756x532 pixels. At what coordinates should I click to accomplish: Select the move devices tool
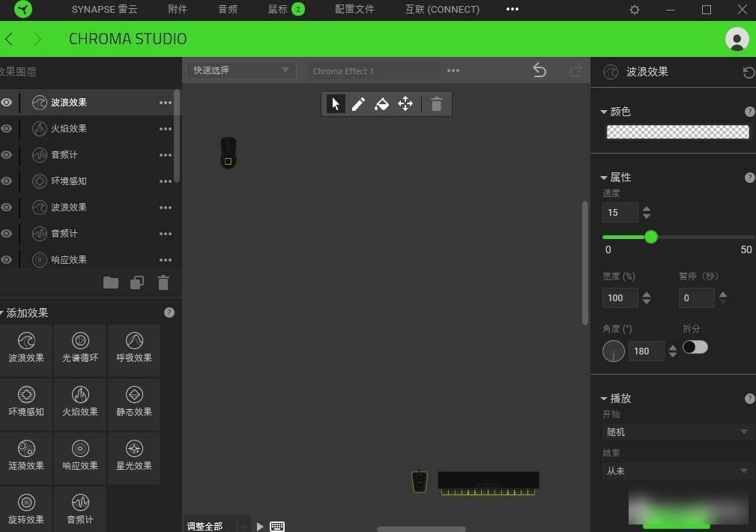405,103
